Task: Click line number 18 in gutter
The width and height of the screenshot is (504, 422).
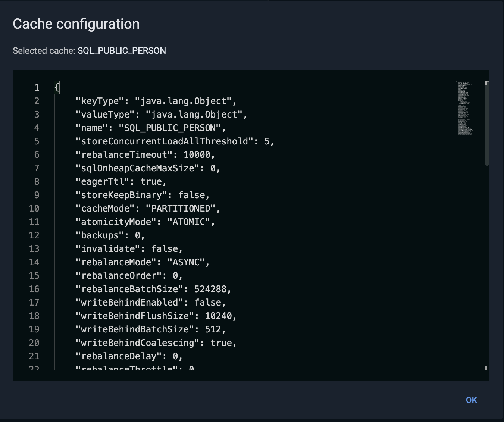Action: (34, 316)
